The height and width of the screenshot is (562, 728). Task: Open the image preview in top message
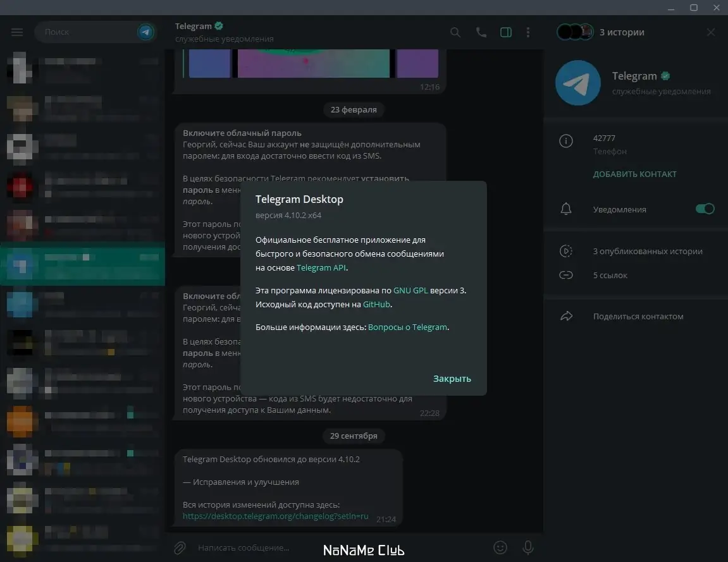(x=313, y=64)
